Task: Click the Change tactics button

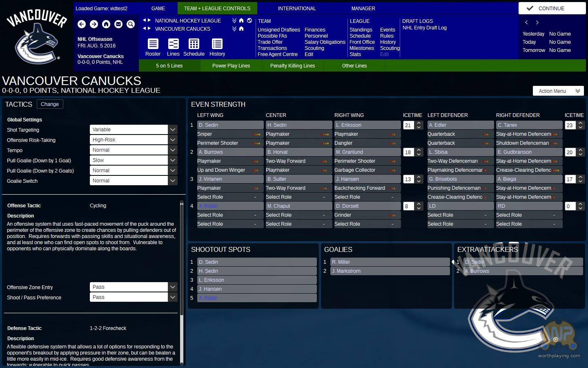Action: coord(50,104)
